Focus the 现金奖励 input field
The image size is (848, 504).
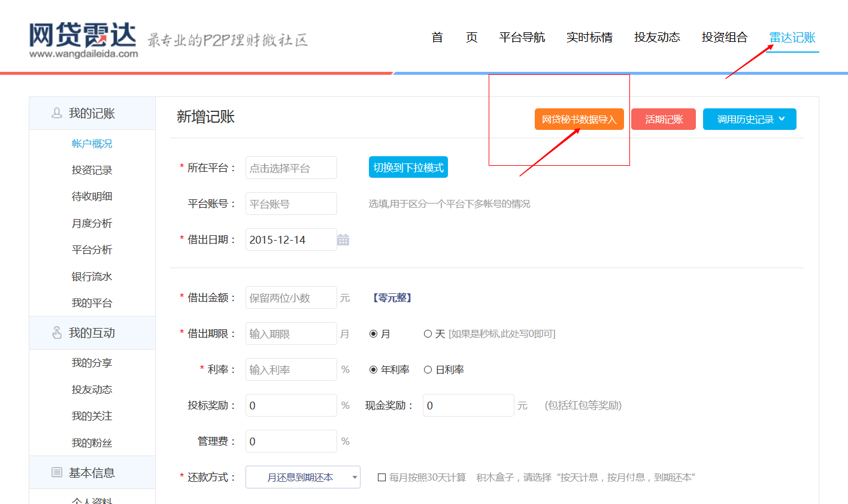pos(468,405)
